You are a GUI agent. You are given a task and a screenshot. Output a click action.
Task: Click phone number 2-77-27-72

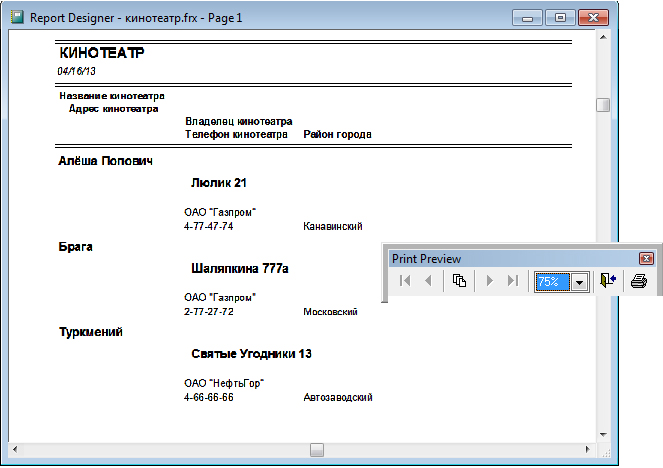tap(208, 312)
